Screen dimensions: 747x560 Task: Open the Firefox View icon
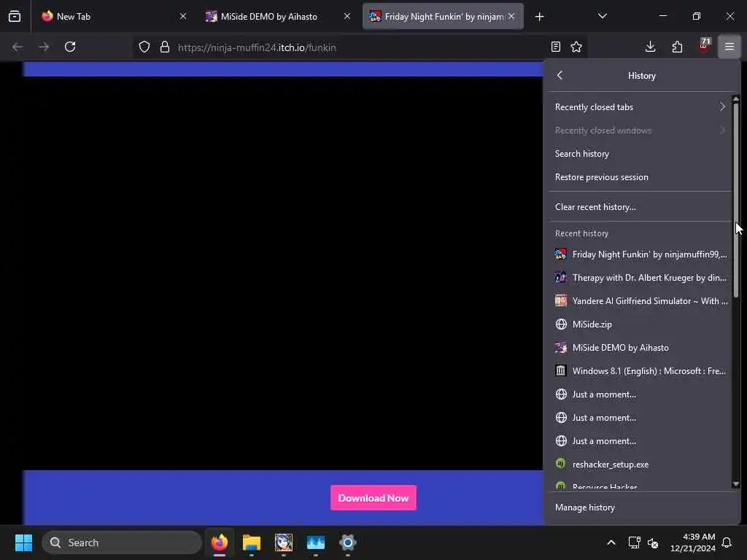[15, 16]
